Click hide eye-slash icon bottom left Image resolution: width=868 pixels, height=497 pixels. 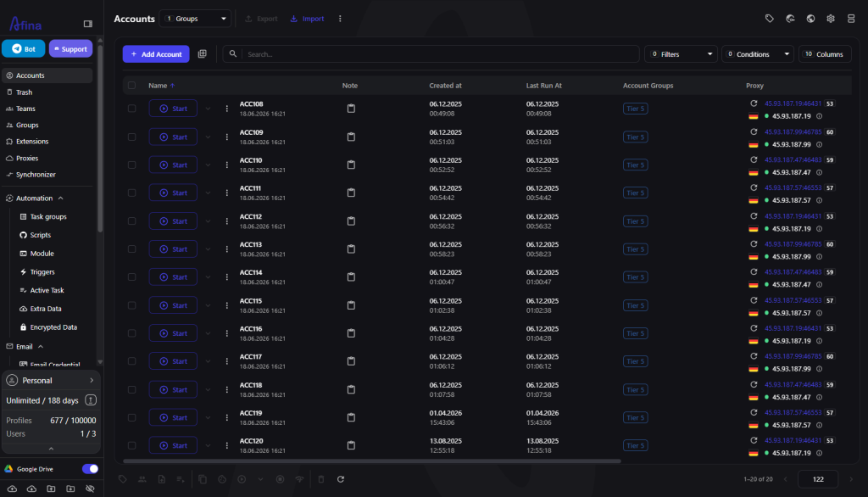pos(90,489)
